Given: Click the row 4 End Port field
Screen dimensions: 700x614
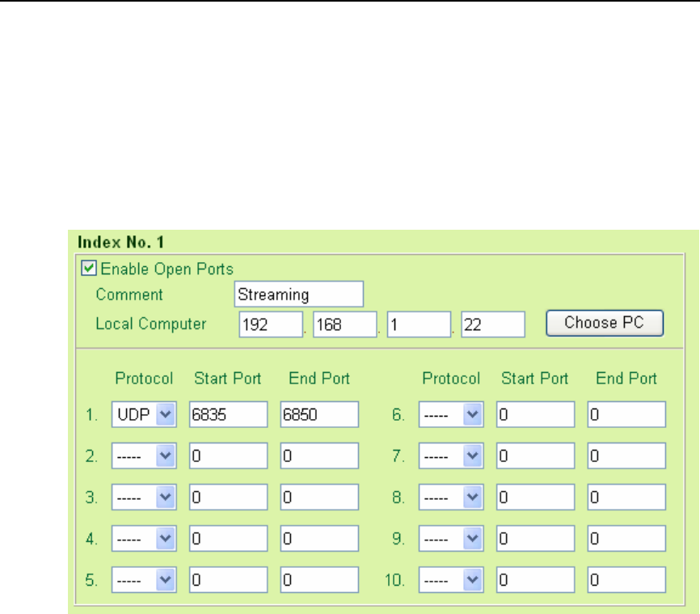Looking at the screenshot, I should (319, 539).
